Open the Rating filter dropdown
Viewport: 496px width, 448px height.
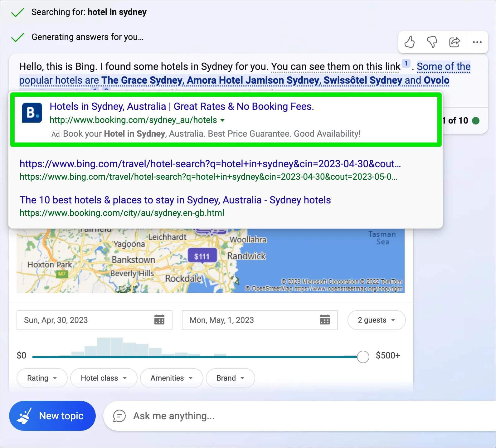42,378
